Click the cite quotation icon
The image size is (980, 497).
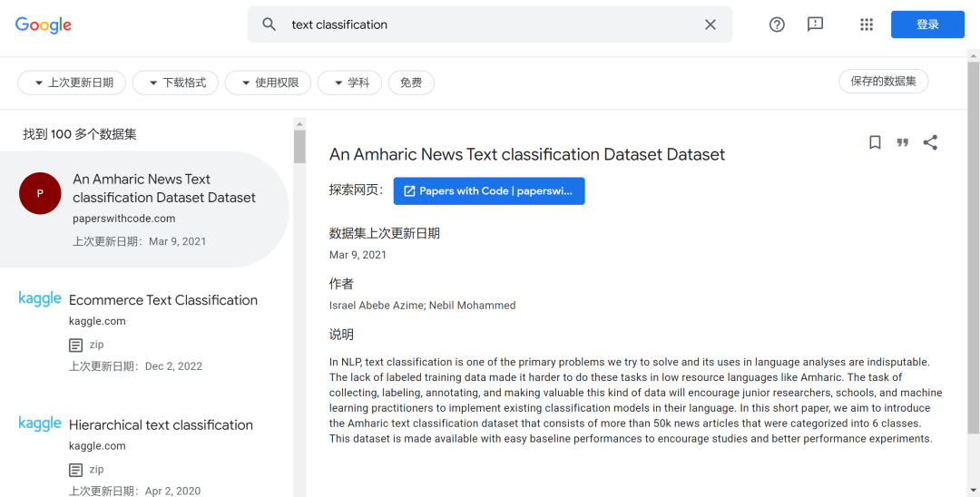pos(903,142)
